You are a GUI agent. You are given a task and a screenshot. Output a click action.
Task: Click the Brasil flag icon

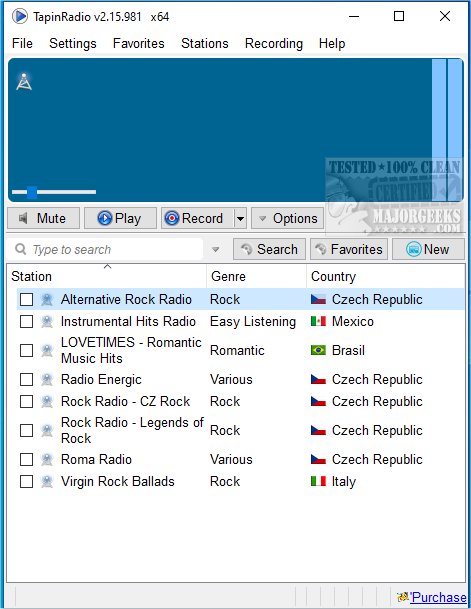(x=318, y=350)
